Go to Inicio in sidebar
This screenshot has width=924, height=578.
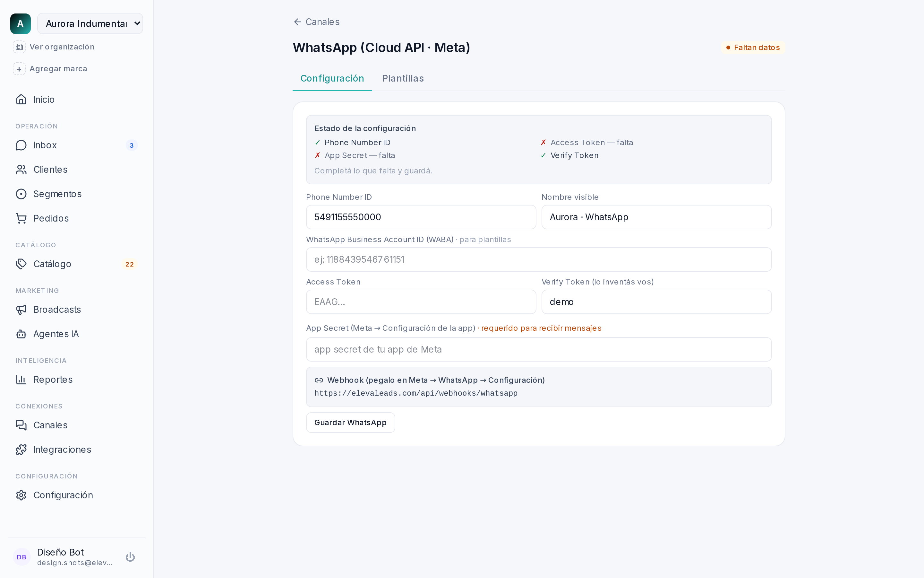point(76,100)
